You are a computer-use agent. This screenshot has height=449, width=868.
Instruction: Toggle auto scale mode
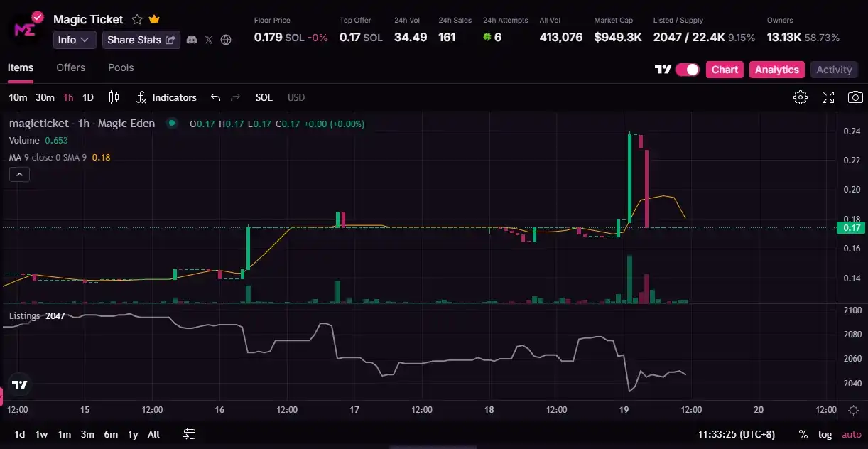click(851, 434)
